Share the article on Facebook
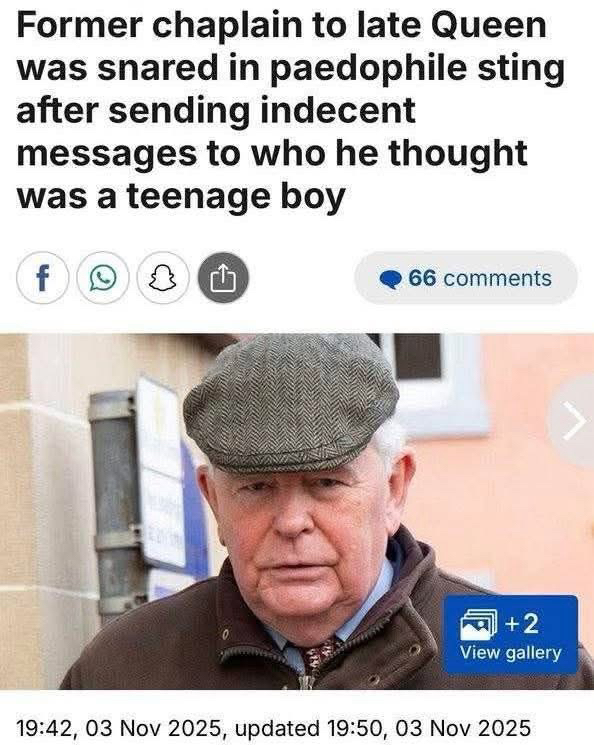The height and width of the screenshot is (745, 594). point(42,278)
